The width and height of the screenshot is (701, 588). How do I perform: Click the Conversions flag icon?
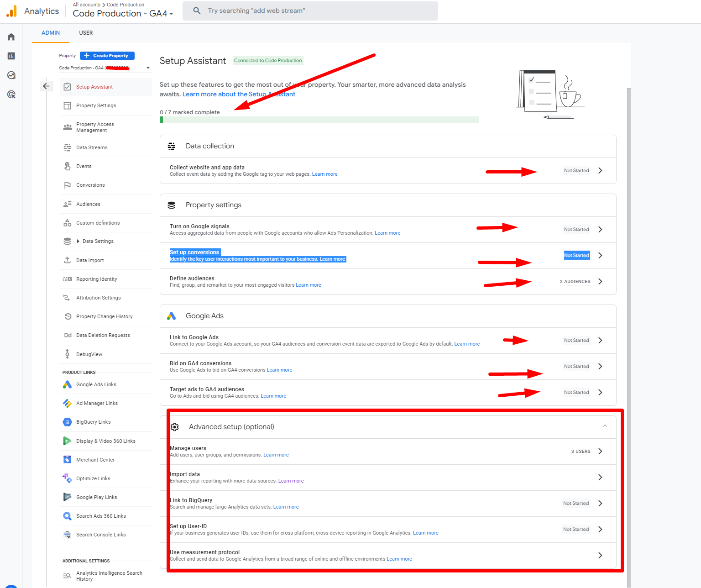click(67, 185)
